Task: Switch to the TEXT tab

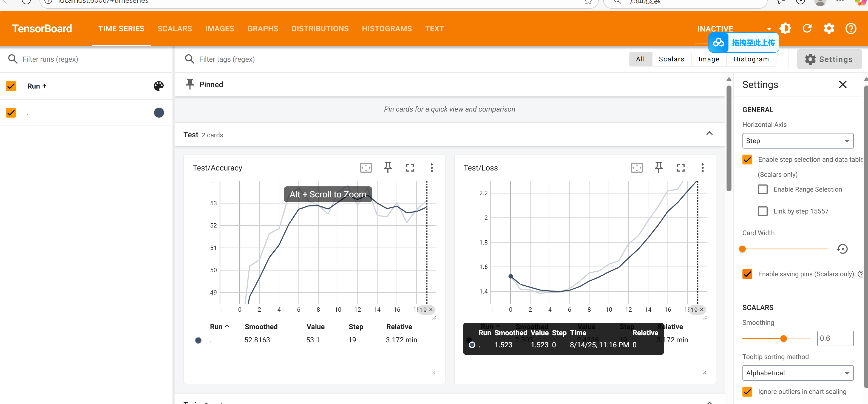Action: tap(434, 29)
